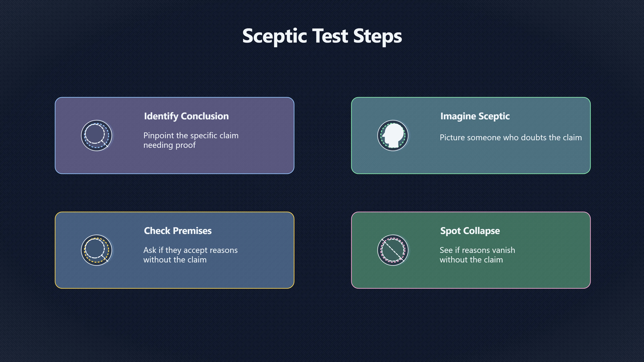Click text 'See if reasons vanish'
Viewport: 644px width, 362px height.
point(477,250)
